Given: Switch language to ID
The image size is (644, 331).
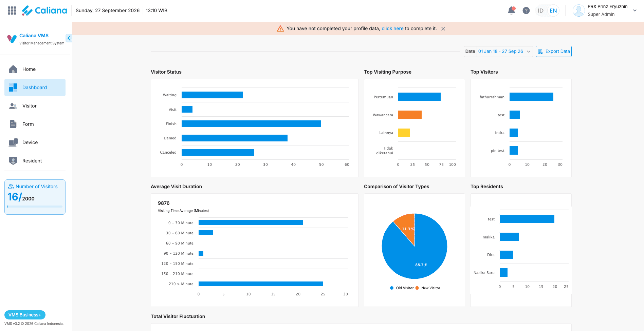Looking at the screenshot, I should point(541,11).
